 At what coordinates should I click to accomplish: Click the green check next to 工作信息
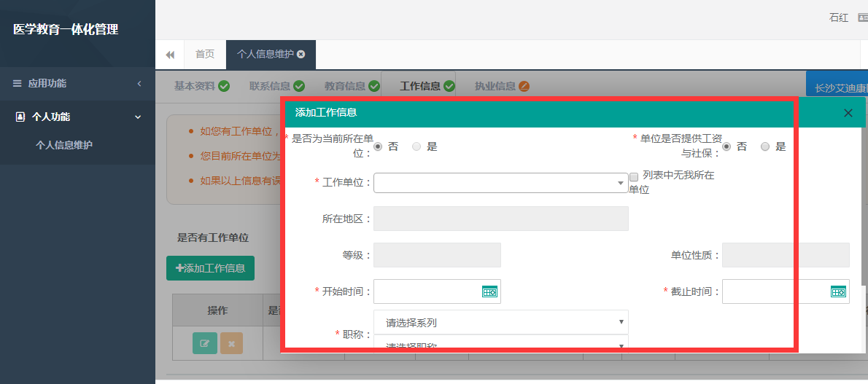[x=449, y=86]
